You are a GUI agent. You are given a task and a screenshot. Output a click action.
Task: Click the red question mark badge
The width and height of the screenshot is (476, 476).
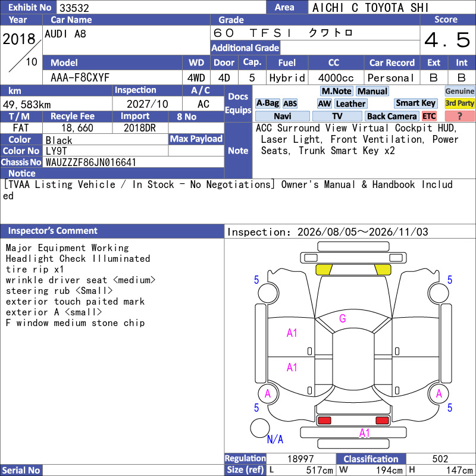point(459,116)
